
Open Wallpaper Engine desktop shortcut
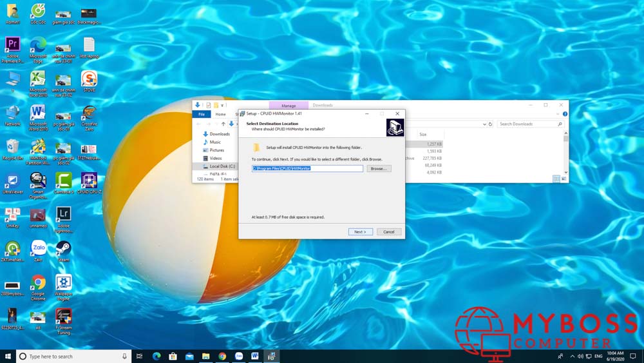point(63,288)
